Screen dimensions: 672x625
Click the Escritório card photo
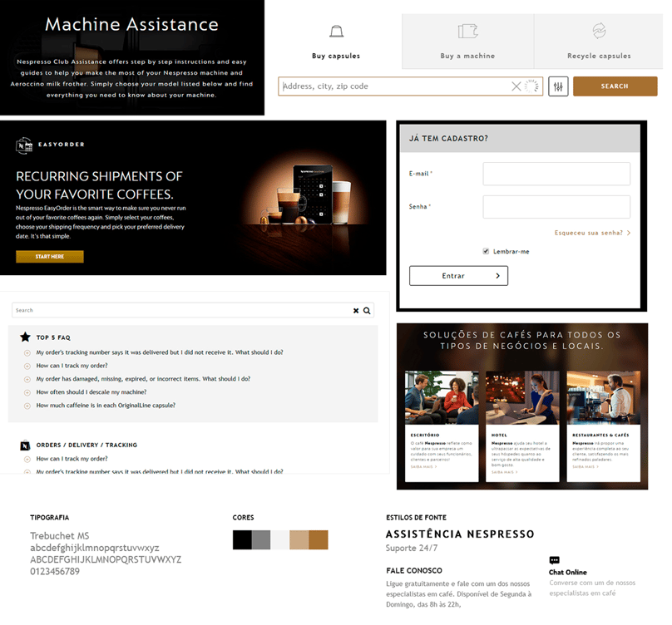click(x=442, y=397)
